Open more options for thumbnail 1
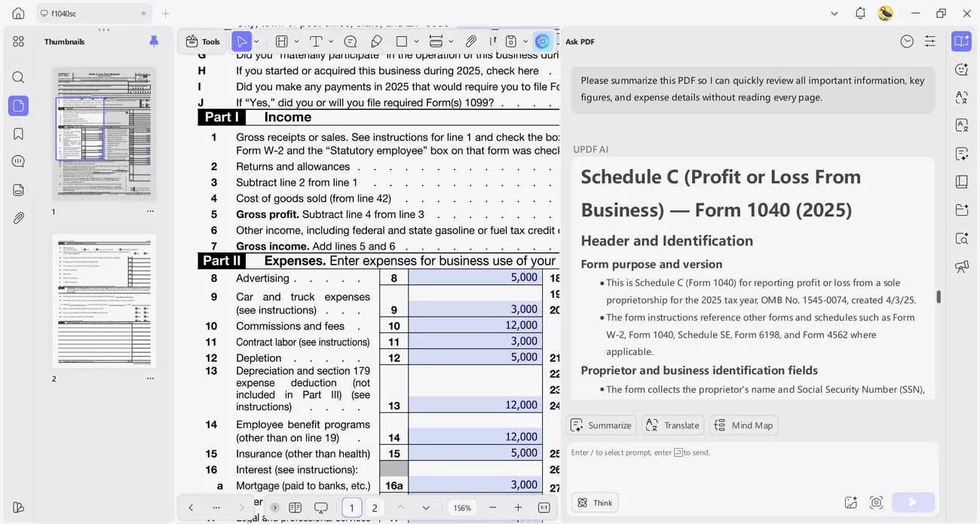980x524 pixels. tap(150, 212)
